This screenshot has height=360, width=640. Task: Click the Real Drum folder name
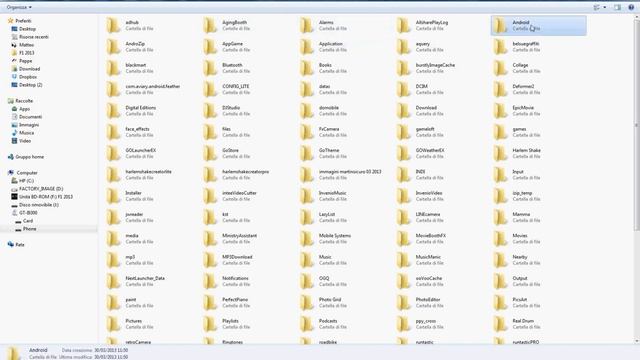click(523, 321)
